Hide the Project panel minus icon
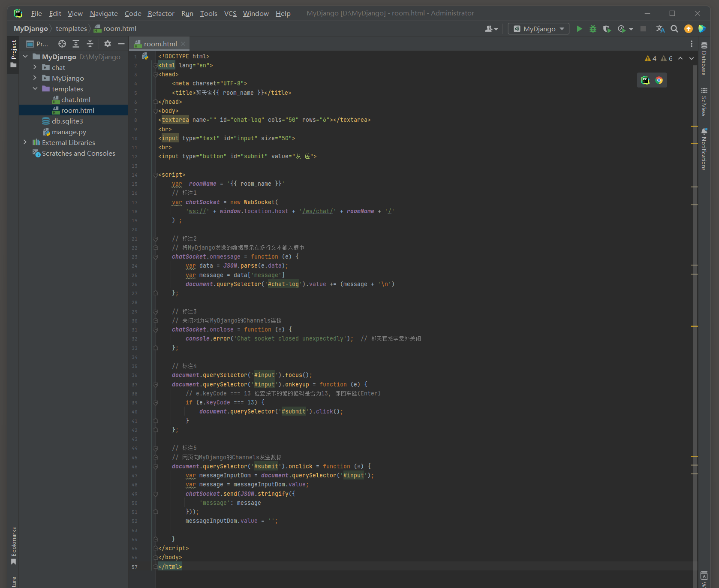This screenshot has width=719, height=588. click(x=121, y=44)
